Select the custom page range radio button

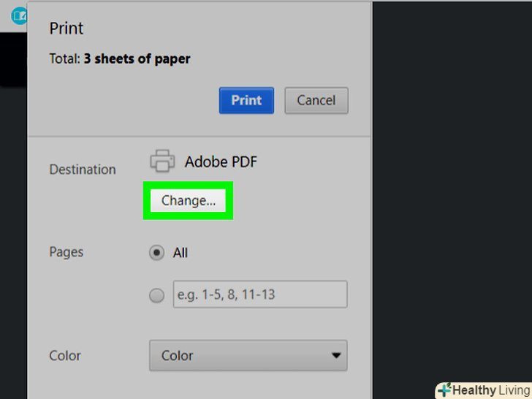pos(156,295)
